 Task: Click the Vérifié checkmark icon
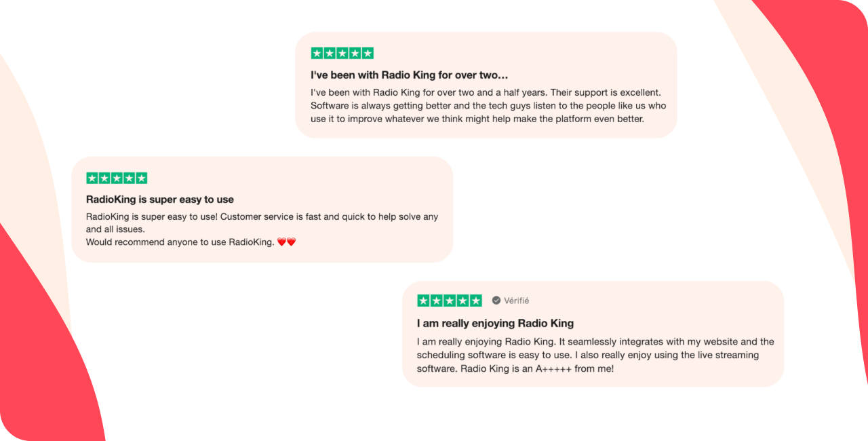(x=496, y=301)
